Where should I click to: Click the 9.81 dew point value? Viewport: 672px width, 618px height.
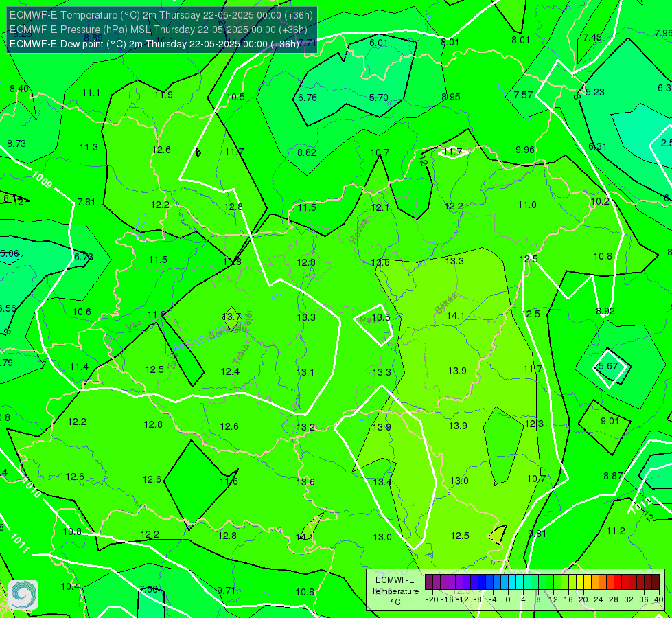(x=537, y=534)
